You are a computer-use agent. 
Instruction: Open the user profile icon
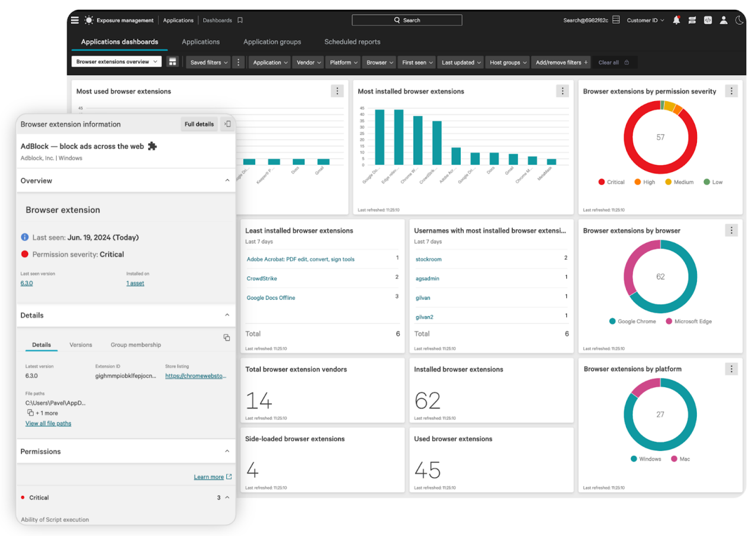(723, 20)
